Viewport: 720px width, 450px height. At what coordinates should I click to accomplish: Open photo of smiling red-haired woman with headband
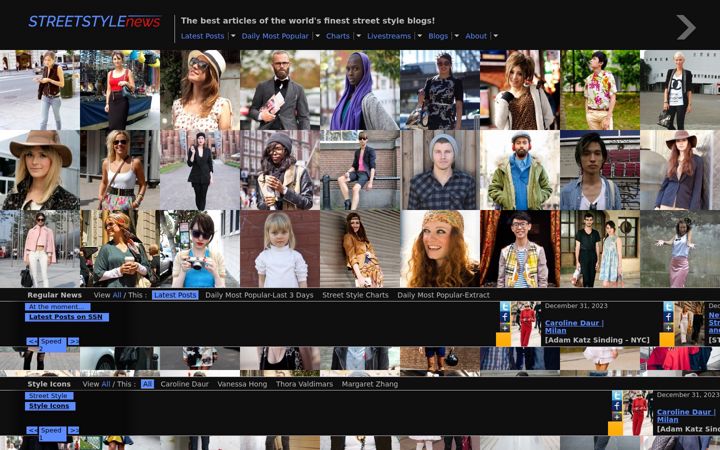tap(440, 249)
